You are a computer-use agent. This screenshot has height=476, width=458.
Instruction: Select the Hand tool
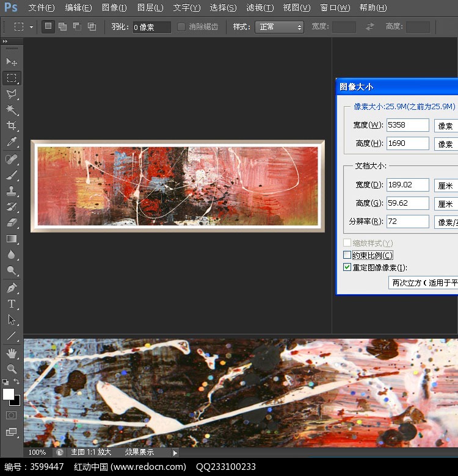coord(12,353)
